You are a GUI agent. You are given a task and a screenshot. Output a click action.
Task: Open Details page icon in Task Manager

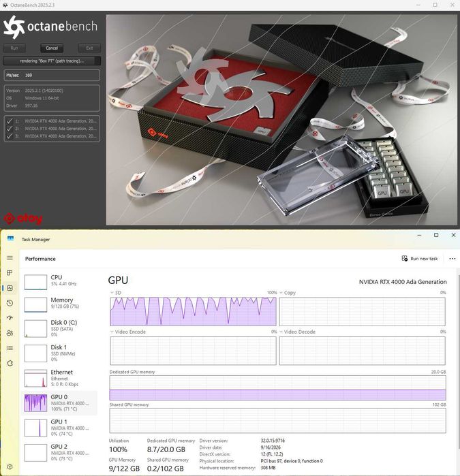10,348
